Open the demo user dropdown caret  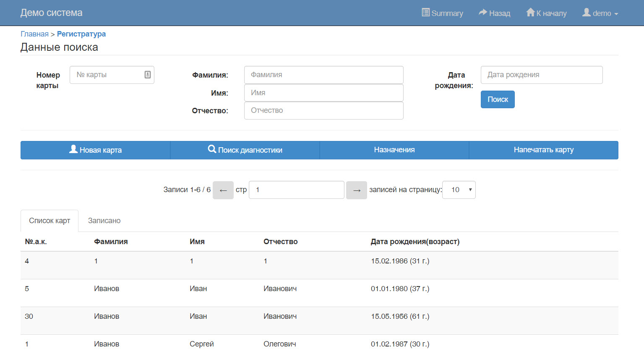point(616,14)
